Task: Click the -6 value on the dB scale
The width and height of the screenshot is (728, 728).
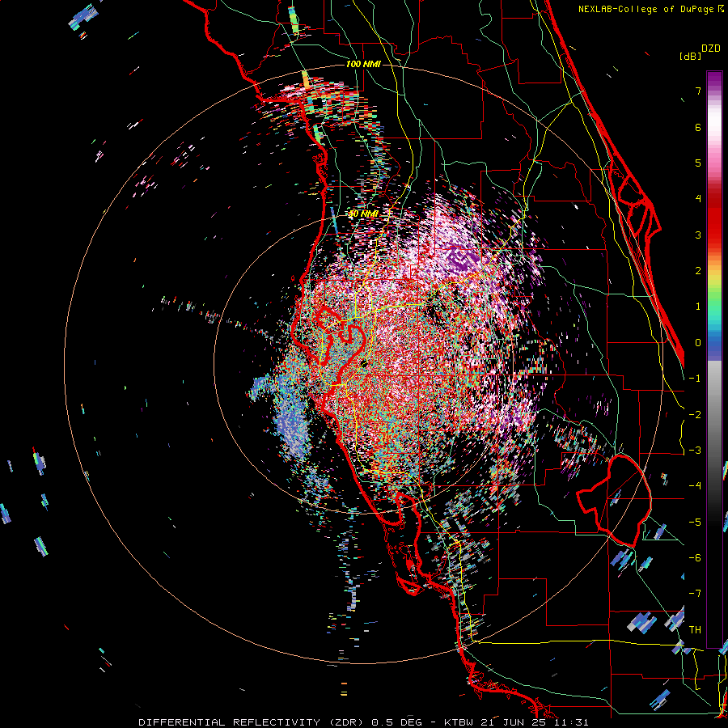Action: click(695, 558)
